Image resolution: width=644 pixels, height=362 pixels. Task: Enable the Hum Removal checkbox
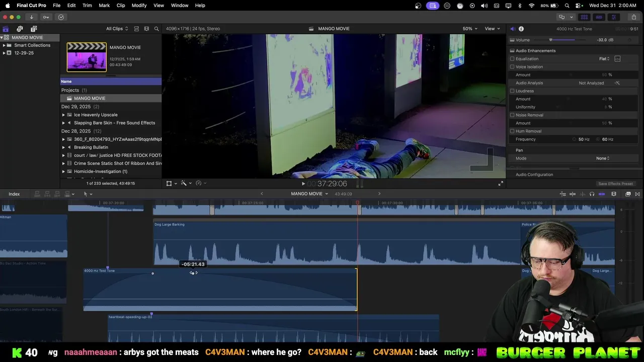(512, 131)
